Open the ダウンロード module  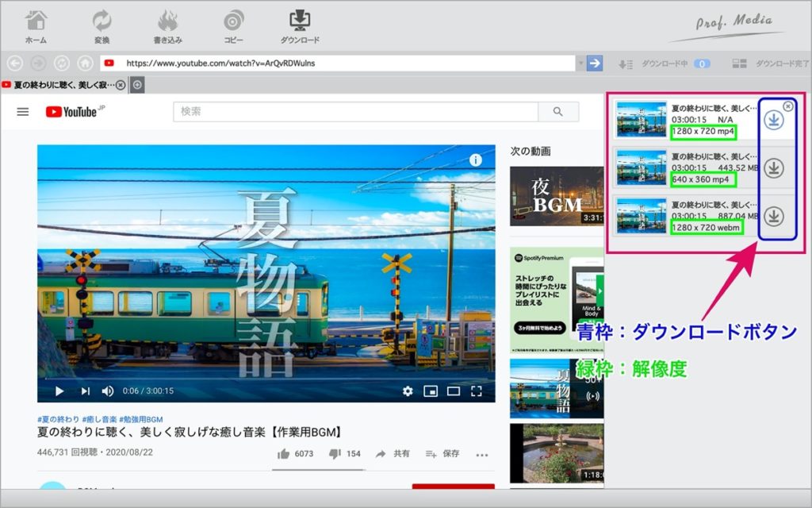(x=299, y=26)
